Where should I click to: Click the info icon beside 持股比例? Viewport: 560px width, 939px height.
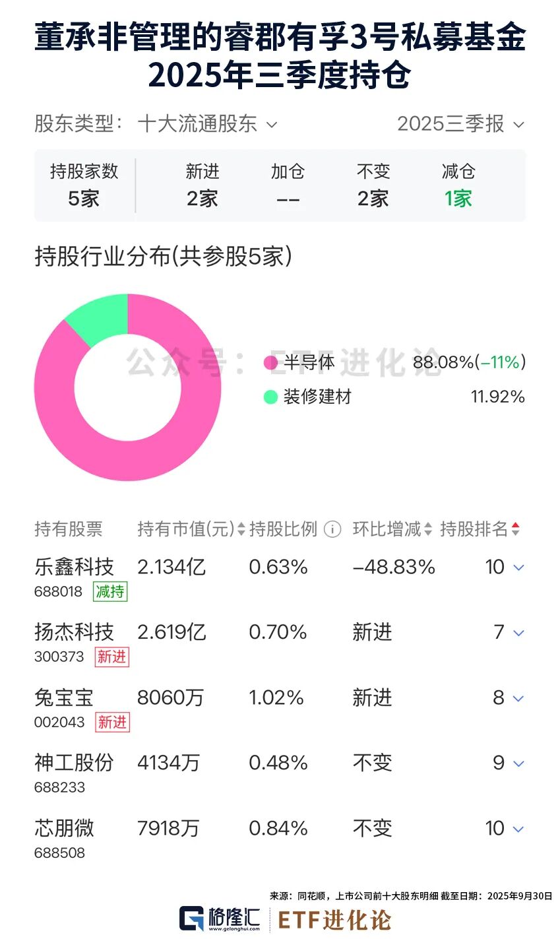(333, 529)
